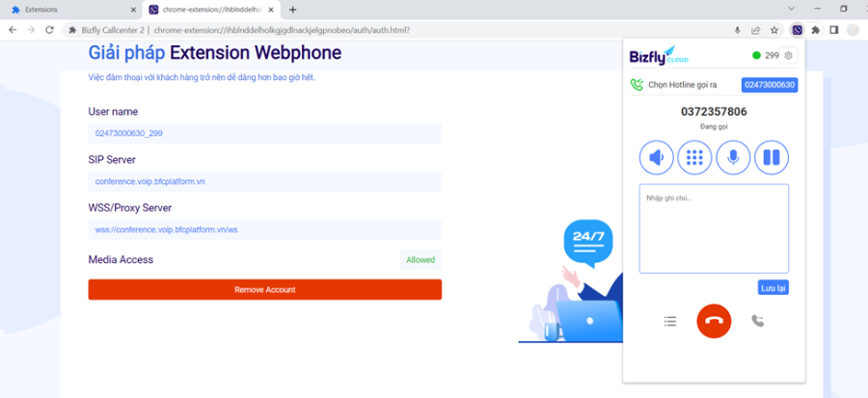Hang up with the red end-call button

pos(714,321)
